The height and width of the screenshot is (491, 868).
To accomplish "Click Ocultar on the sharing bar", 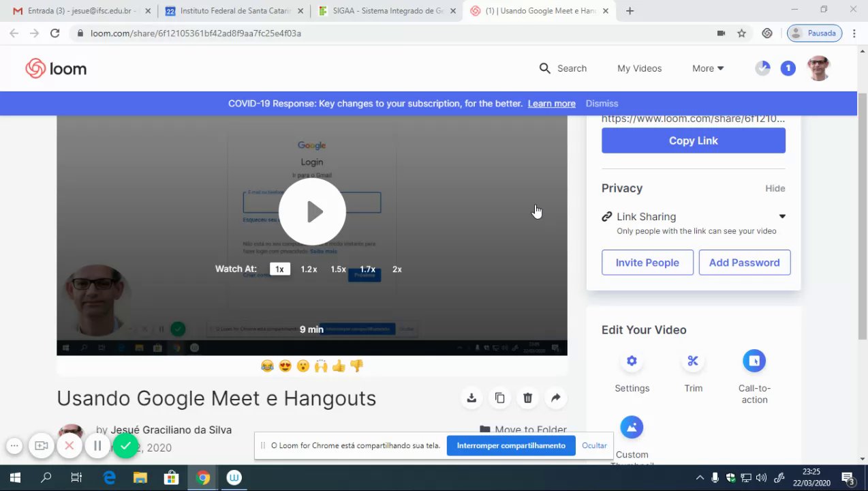I will point(594,445).
